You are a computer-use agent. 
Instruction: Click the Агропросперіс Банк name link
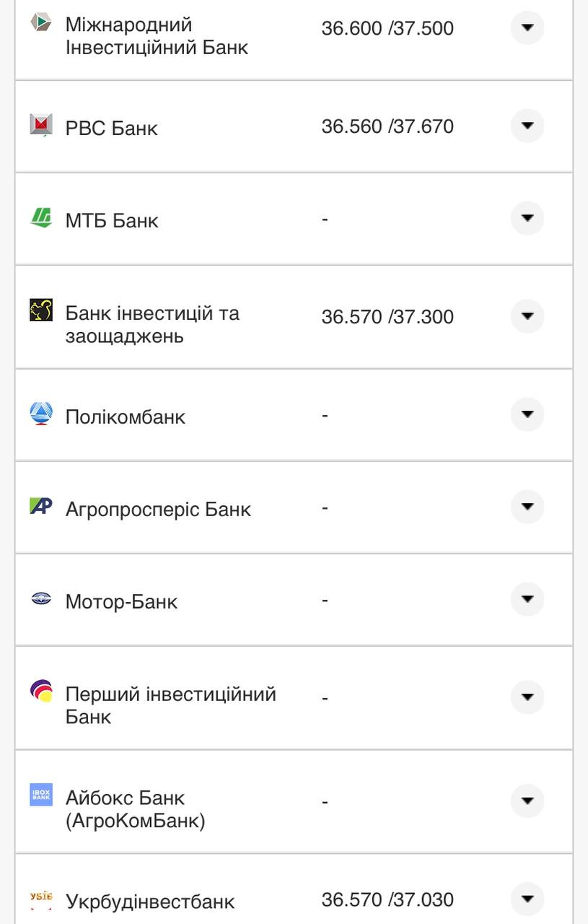pos(157,507)
